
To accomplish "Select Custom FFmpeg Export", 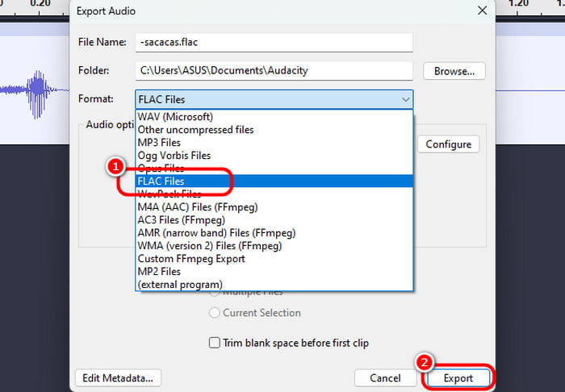I will point(274,259).
